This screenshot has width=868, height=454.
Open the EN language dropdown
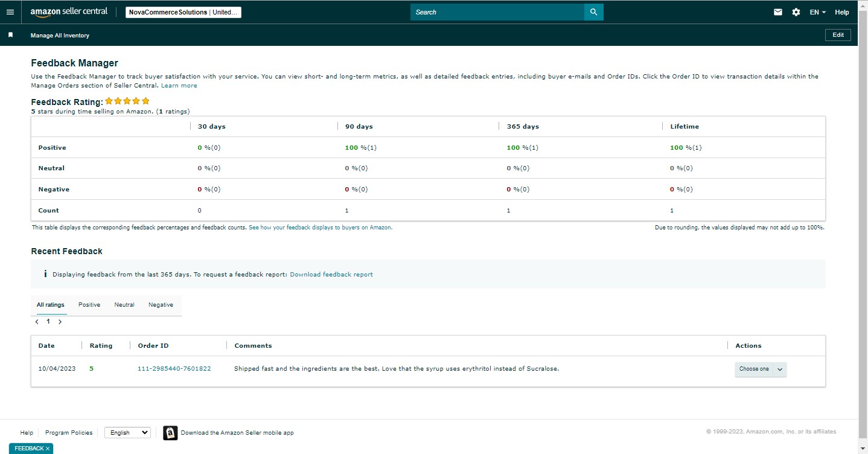click(818, 12)
